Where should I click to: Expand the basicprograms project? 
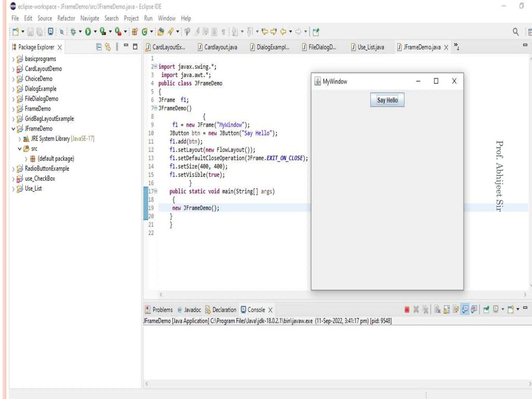13,59
